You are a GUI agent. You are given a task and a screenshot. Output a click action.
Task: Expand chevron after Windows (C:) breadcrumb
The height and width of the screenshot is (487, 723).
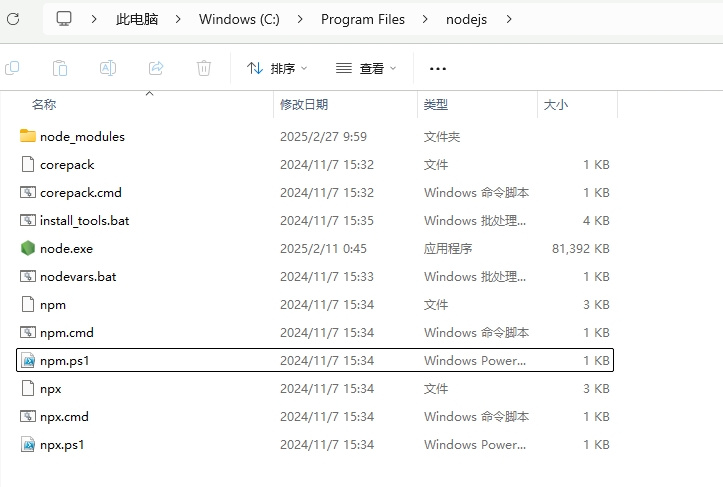click(300, 19)
